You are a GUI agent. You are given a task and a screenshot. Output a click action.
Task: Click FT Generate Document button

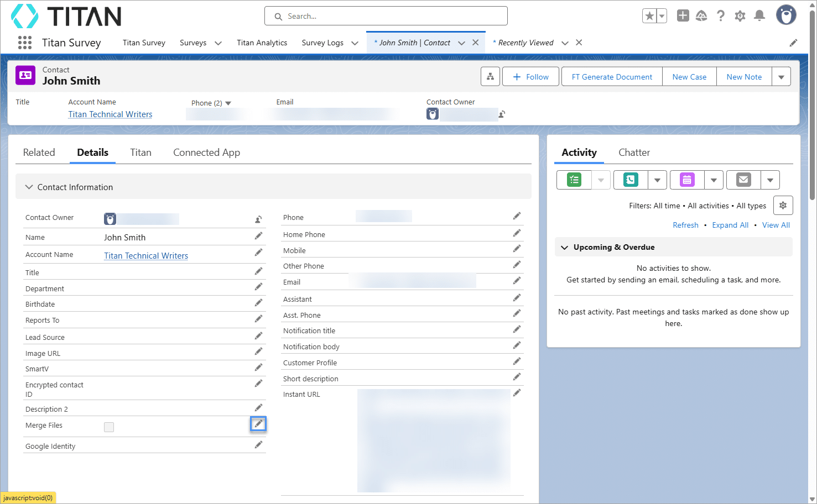(x=612, y=77)
